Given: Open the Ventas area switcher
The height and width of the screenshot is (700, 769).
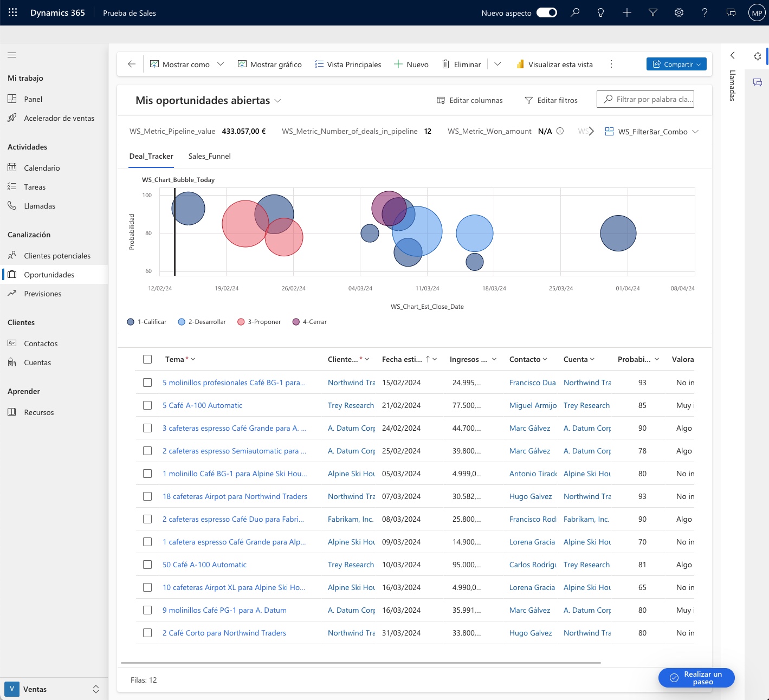Looking at the screenshot, I should [54, 689].
